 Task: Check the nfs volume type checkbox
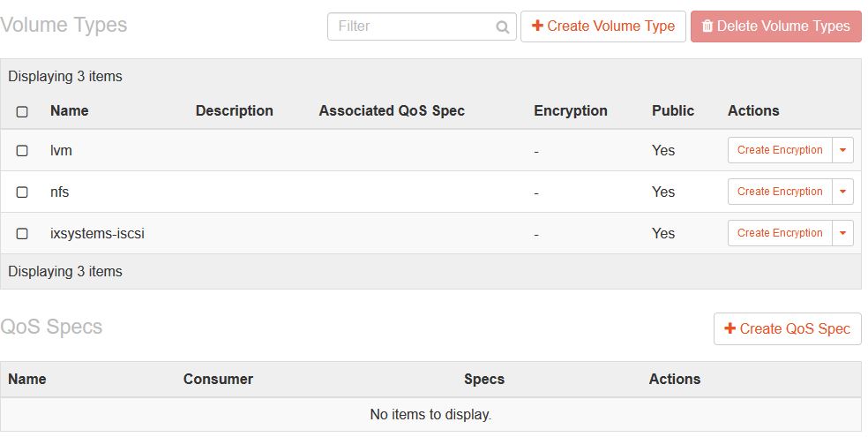click(22, 192)
